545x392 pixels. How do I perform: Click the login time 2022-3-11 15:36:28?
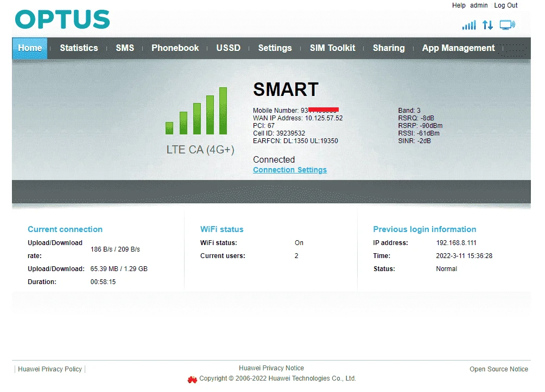464,256
